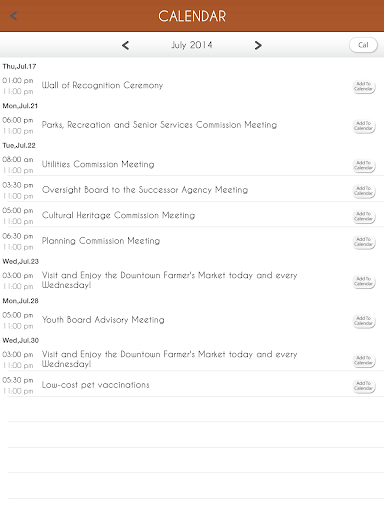Go back using the header back arrow
The image size is (384, 512).
point(14,16)
